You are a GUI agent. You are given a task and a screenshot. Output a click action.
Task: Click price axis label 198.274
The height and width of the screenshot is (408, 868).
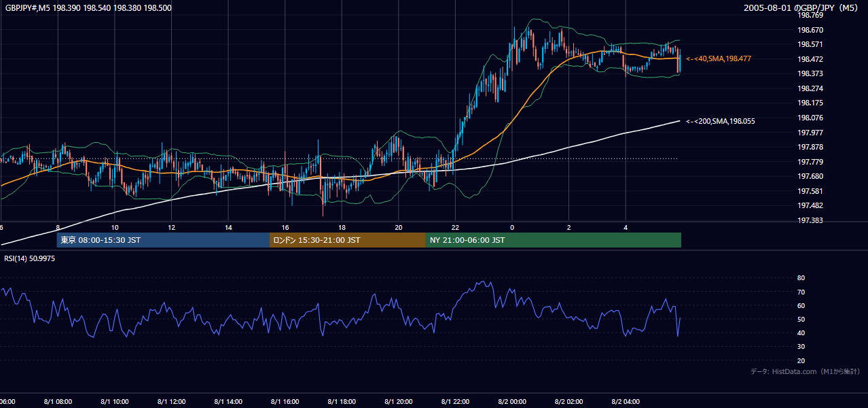point(810,88)
